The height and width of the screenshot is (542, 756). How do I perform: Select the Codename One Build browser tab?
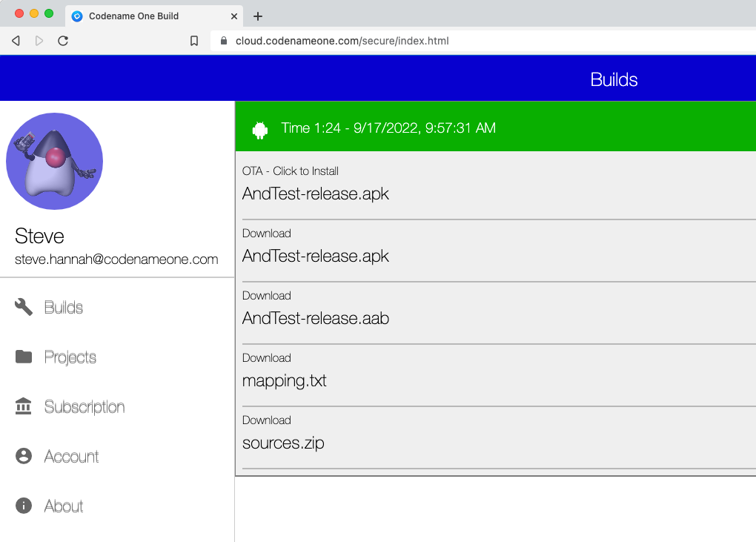coord(154,16)
